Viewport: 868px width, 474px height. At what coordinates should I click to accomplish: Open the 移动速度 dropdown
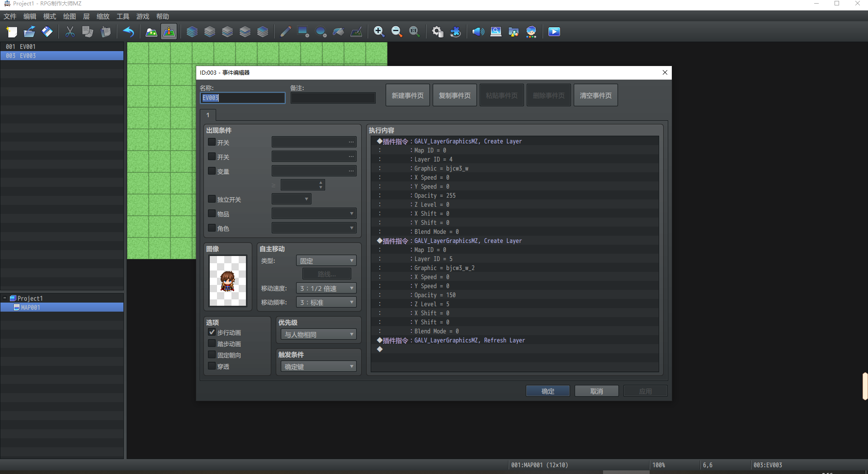tap(326, 289)
